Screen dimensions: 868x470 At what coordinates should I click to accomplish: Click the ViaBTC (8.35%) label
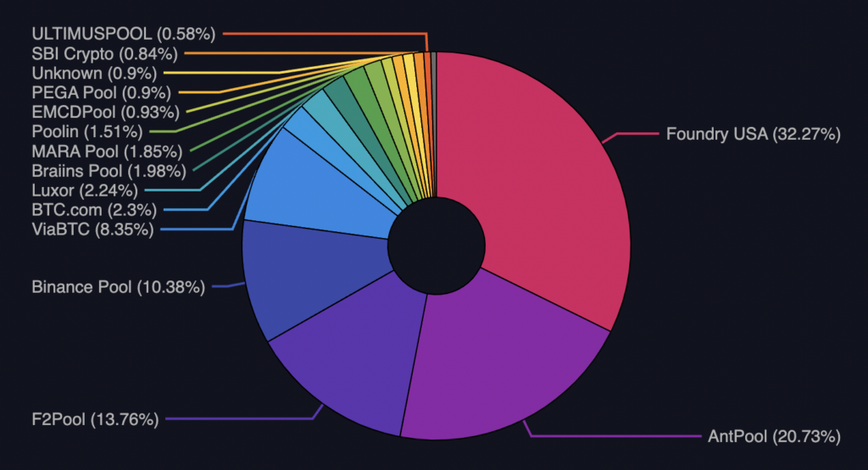pyautogui.click(x=93, y=229)
